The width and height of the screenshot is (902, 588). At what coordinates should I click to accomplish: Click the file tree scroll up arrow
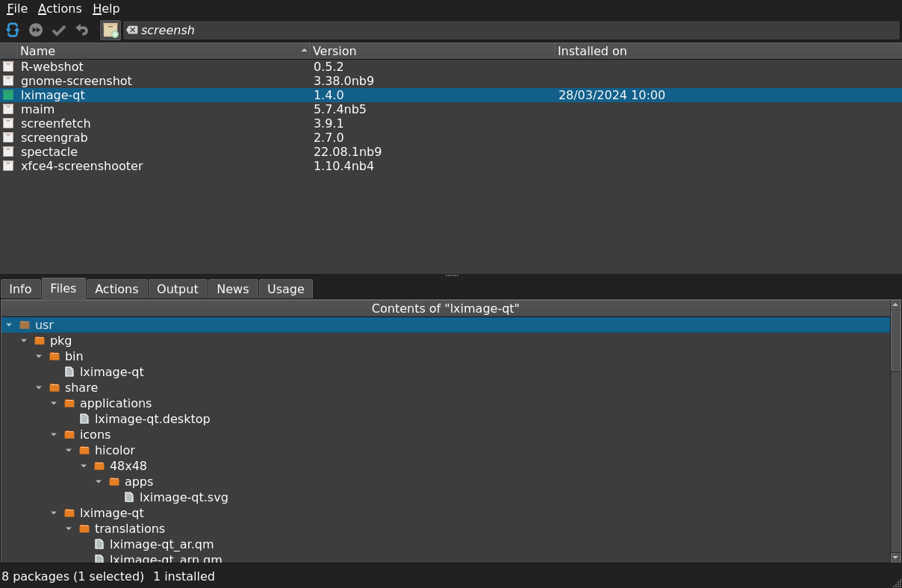(896, 304)
